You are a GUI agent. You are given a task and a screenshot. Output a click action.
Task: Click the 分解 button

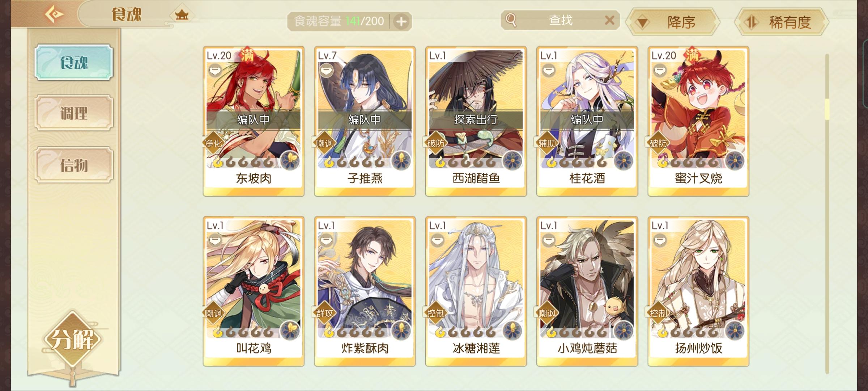point(72,339)
